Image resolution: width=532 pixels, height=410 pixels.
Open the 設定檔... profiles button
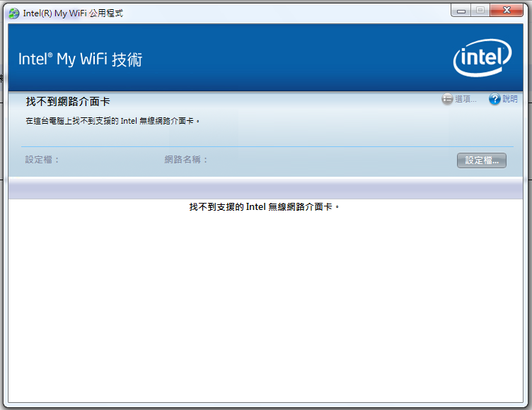(482, 160)
